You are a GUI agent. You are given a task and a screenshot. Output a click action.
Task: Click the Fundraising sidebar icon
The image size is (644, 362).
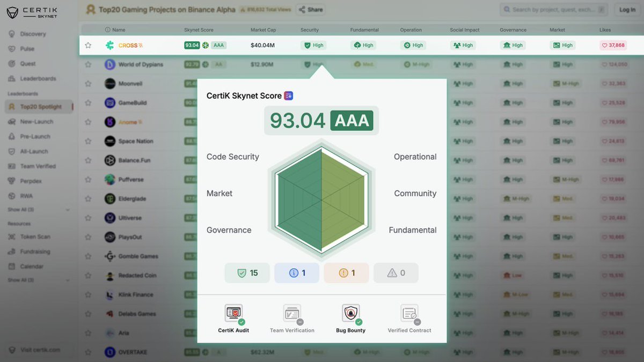coord(11,252)
